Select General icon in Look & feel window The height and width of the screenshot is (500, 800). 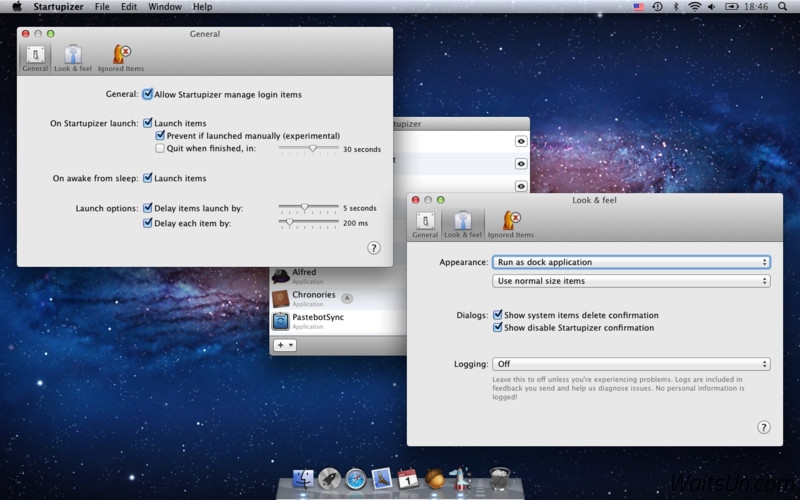[425, 224]
